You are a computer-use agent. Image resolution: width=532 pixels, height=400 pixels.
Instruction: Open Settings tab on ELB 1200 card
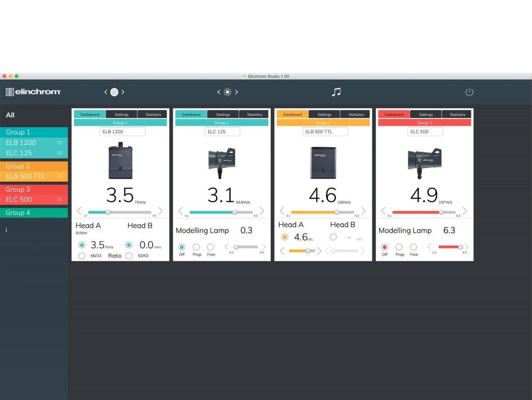click(x=121, y=115)
